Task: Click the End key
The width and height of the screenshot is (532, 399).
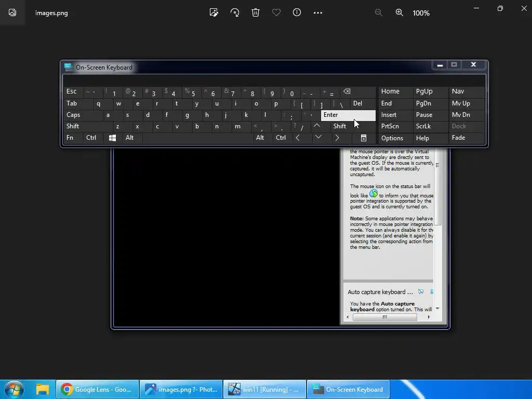Action: [x=395, y=103]
